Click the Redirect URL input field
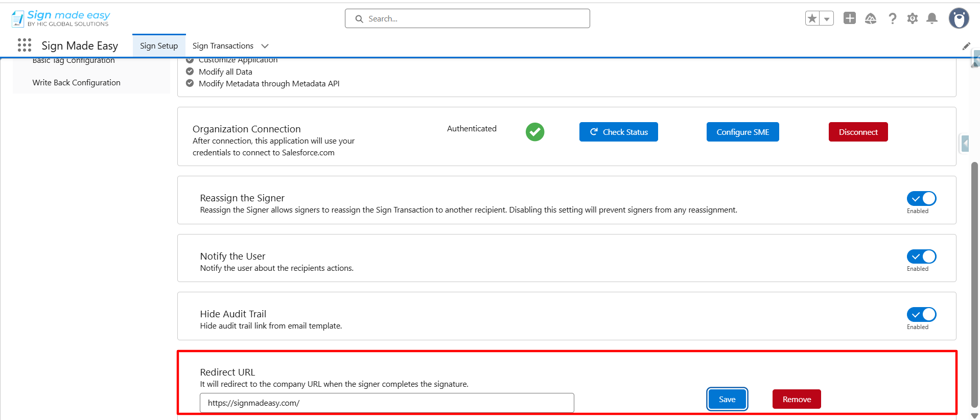The image size is (980, 420). [x=387, y=403]
